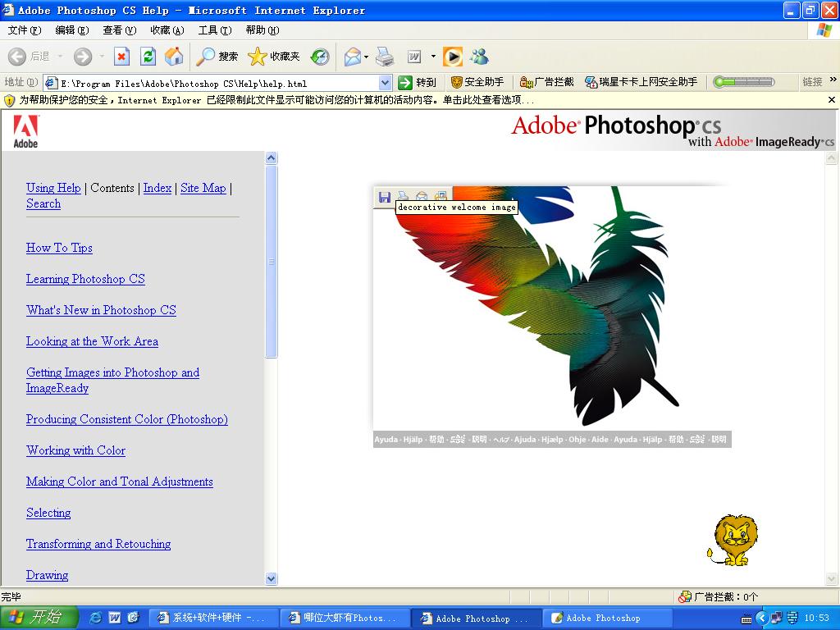Click the sidebar vertical scrollbar thumb

coord(271,262)
